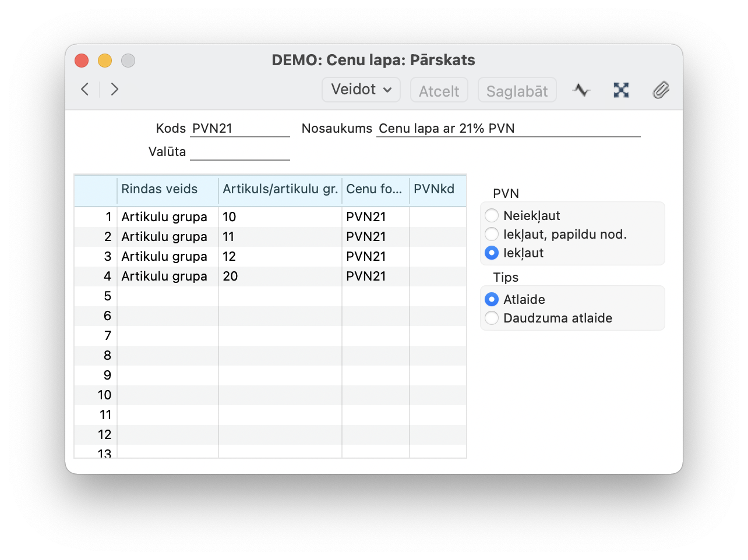Focus the empty Valūta field
The height and width of the screenshot is (560, 748).
239,152
